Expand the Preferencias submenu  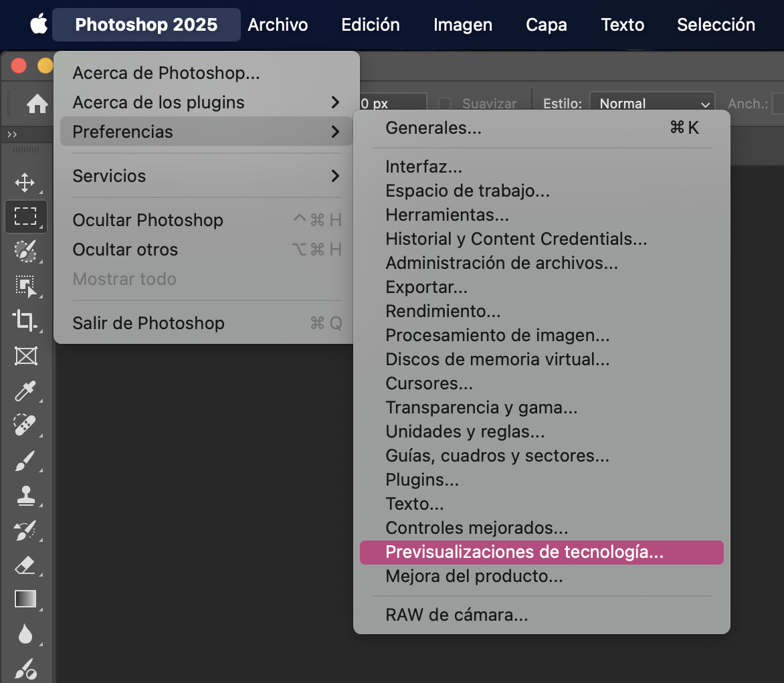click(206, 132)
